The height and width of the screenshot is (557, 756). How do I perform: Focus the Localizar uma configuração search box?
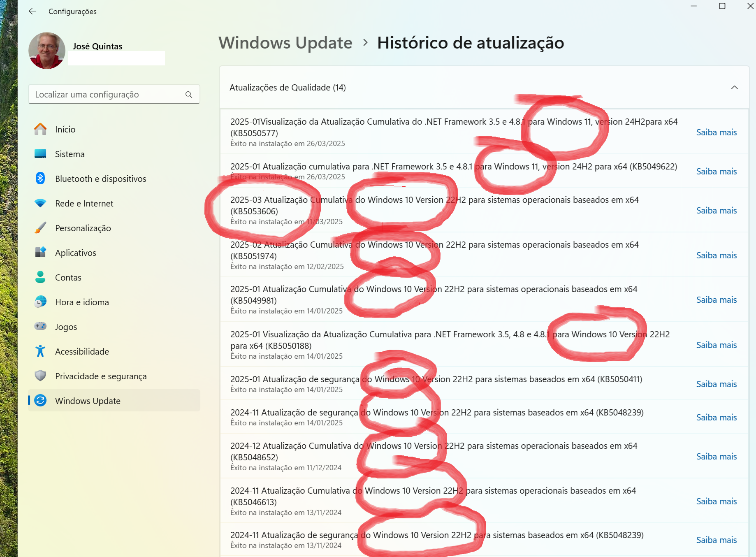(114, 95)
